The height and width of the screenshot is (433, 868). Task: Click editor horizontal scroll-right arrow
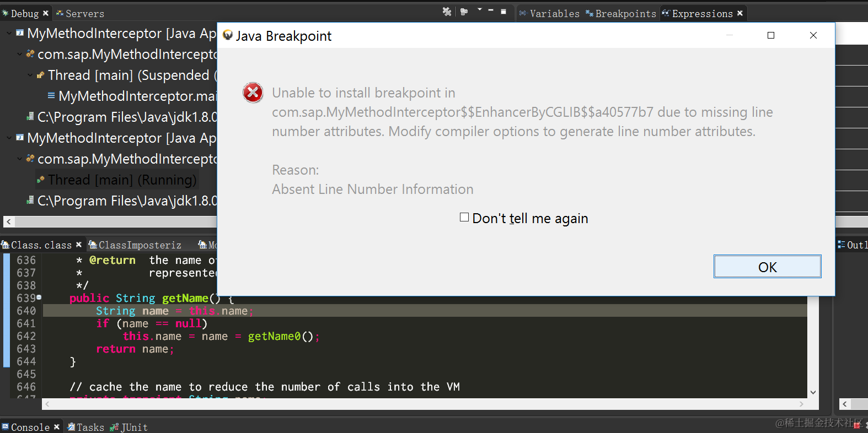[x=801, y=404]
